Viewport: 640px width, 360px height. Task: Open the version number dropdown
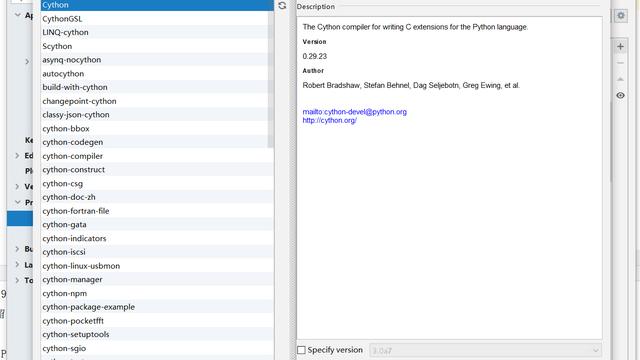[x=486, y=350]
